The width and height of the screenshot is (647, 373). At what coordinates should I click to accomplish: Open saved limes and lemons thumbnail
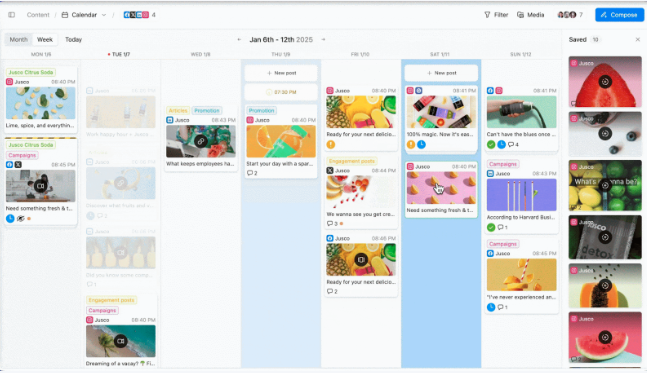click(x=605, y=185)
